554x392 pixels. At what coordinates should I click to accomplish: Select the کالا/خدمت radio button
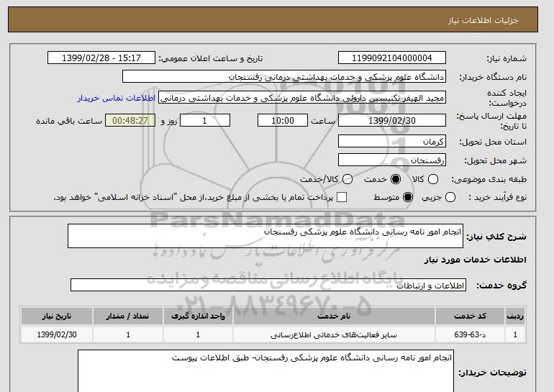[x=348, y=179]
